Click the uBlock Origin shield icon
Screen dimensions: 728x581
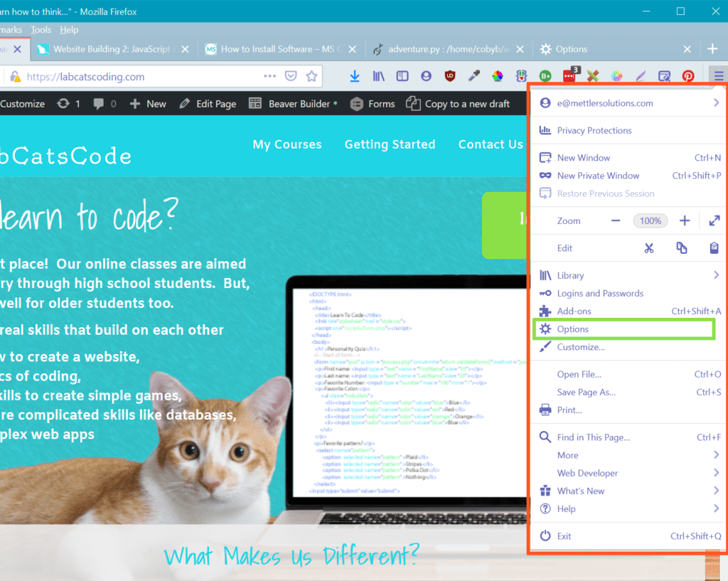tap(450, 76)
